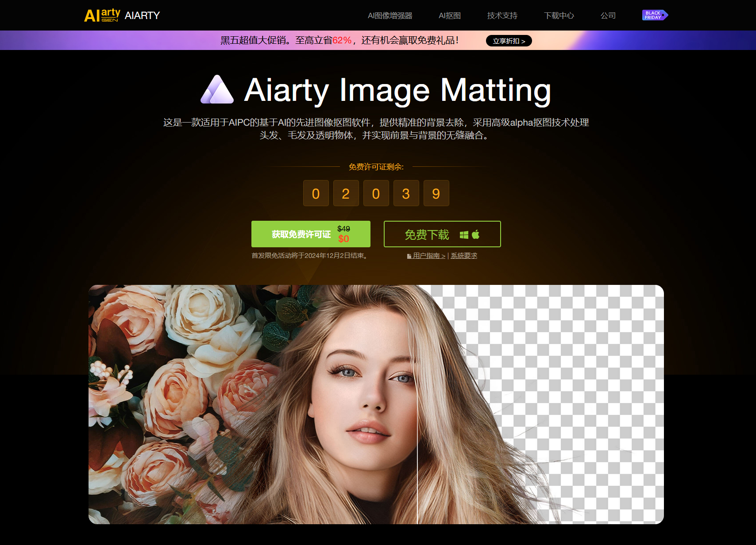Click the Aiarty Image Matting headline
The height and width of the screenshot is (545, 756).
(x=397, y=91)
